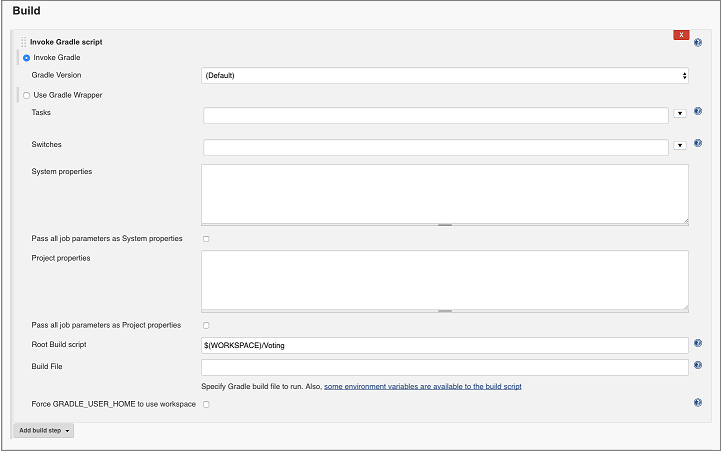Open help for Tasks field

pyautogui.click(x=697, y=112)
